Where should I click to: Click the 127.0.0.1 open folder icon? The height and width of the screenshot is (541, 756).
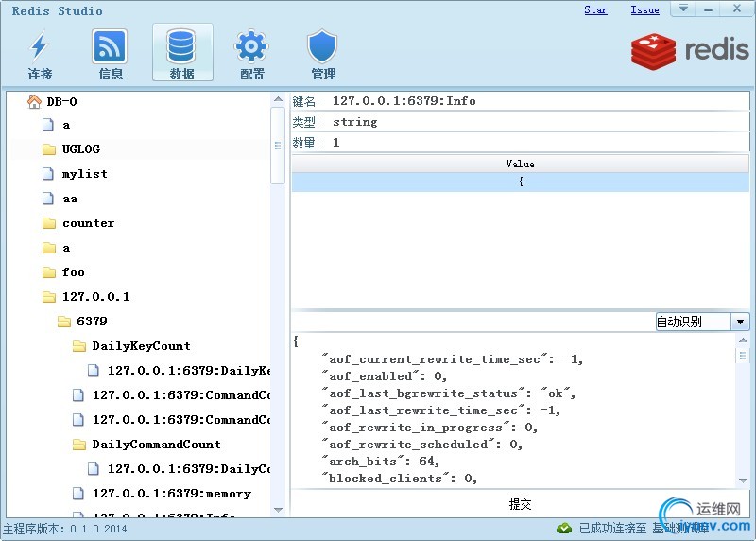49,297
